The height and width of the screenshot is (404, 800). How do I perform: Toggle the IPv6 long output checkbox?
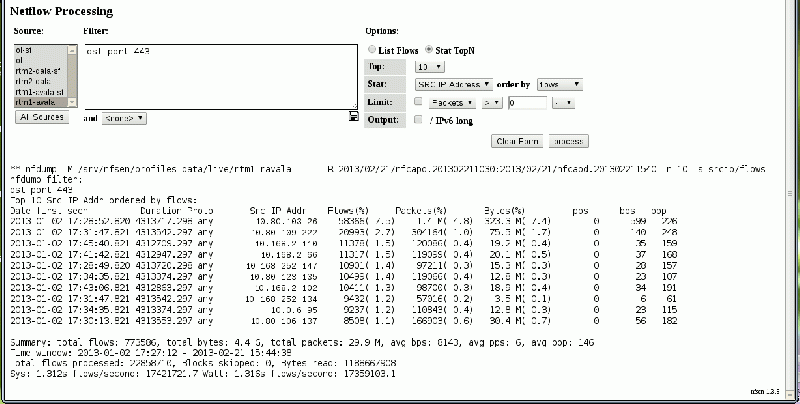(x=418, y=119)
